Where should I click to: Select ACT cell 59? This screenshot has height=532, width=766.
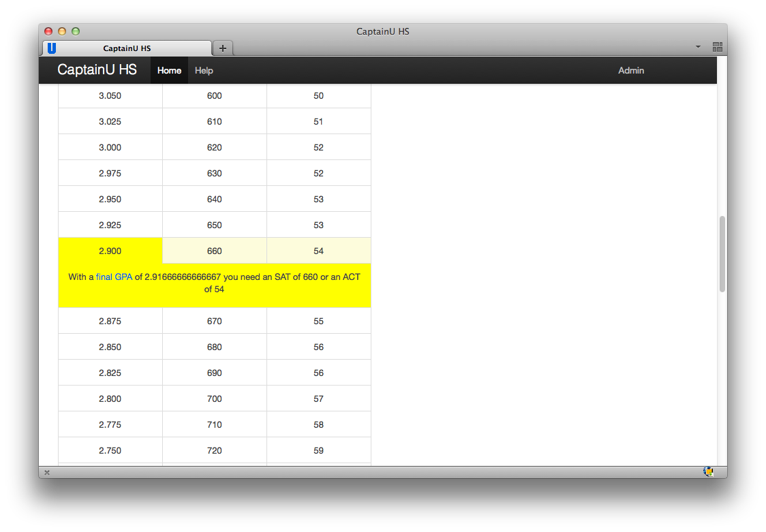point(318,450)
